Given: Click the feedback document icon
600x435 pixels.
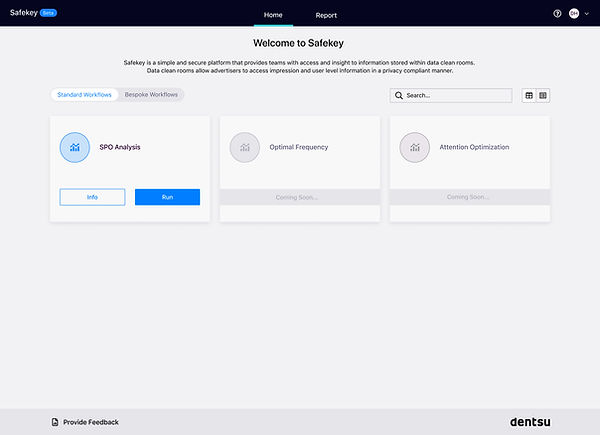Looking at the screenshot, I should 55,422.
